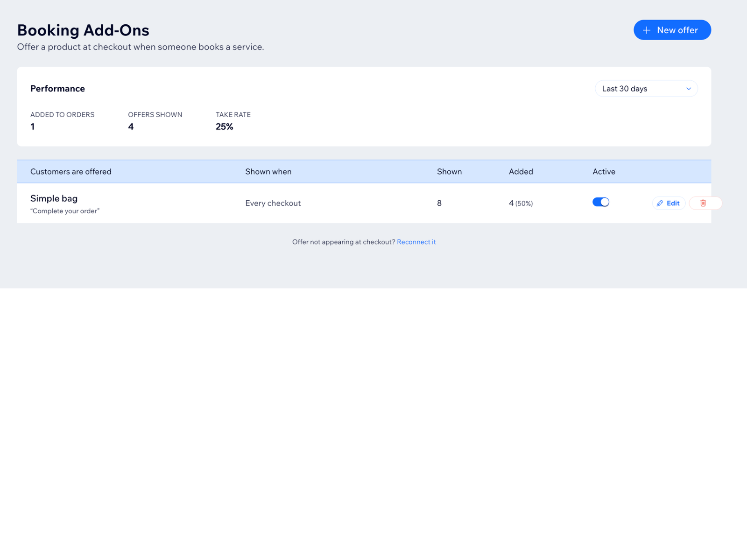The image size is (747, 560).
Task: Sort by the Shown column header
Action: coord(449,172)
